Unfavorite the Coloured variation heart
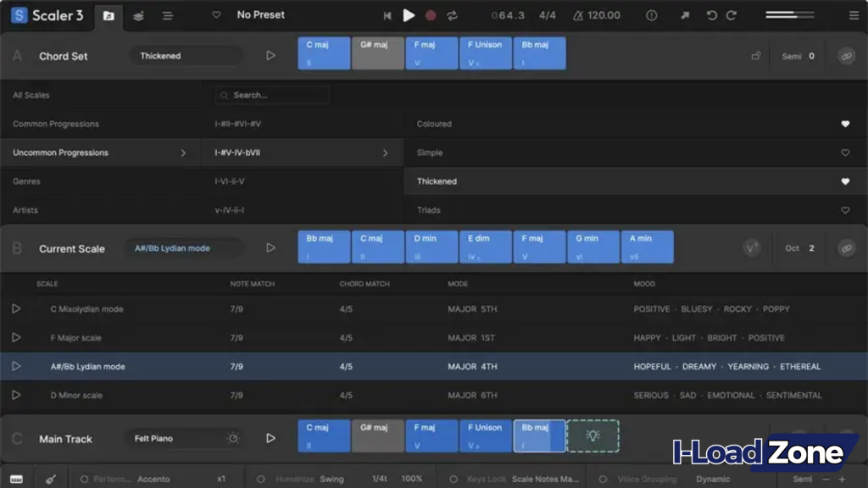Screen dimensions: 868x488 pos(845,124)
